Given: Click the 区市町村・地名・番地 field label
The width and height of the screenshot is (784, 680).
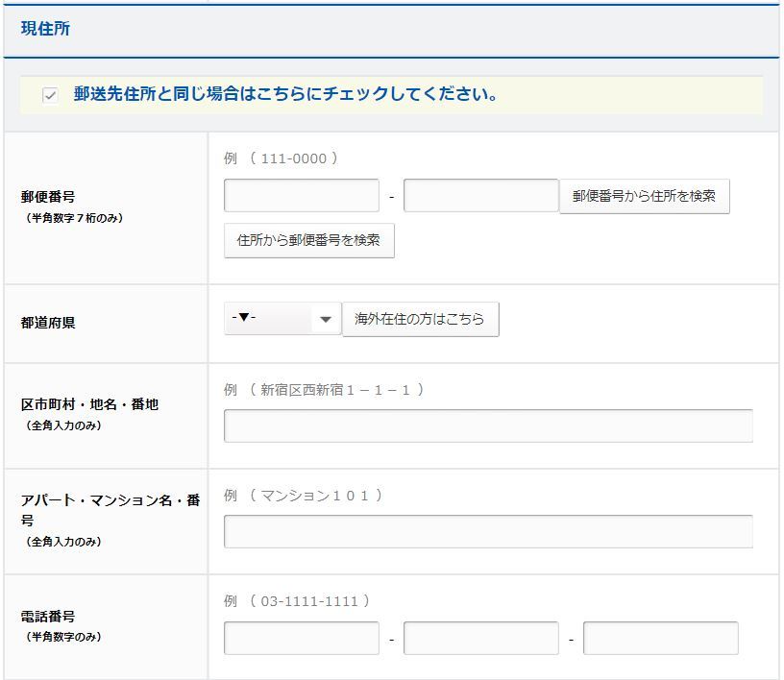Looking at the screenshot, I should [x=89, y=404].
